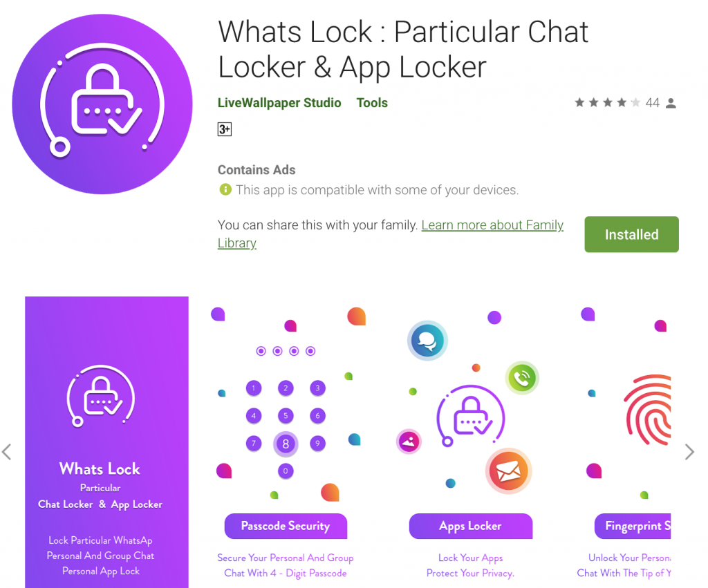Click the blue chat bubble icon in screenshot
The height and width of the screenshot is (588, 708).
[427, 341]
